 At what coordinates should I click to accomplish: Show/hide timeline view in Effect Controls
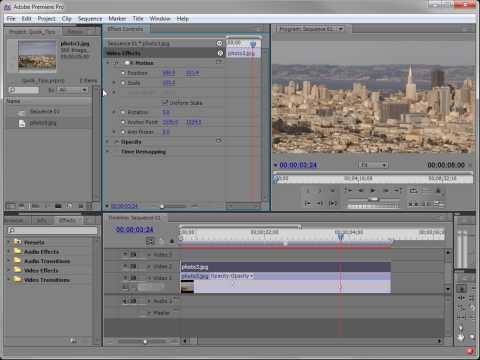click(x=219, y=43)
